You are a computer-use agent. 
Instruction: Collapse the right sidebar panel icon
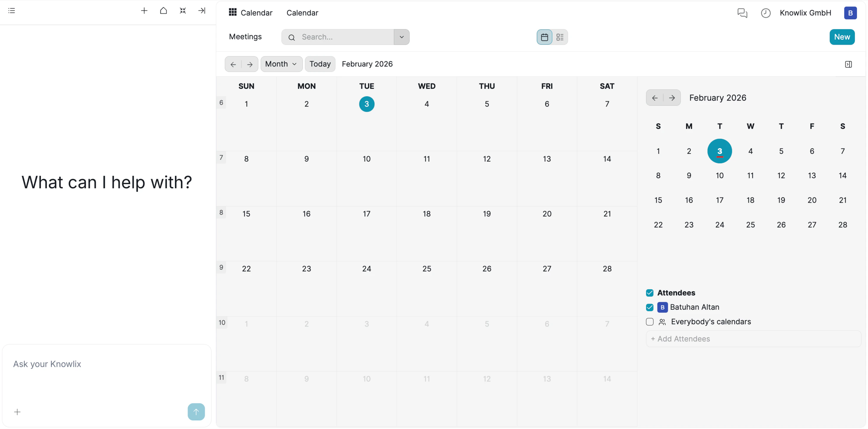pos(849,64)
